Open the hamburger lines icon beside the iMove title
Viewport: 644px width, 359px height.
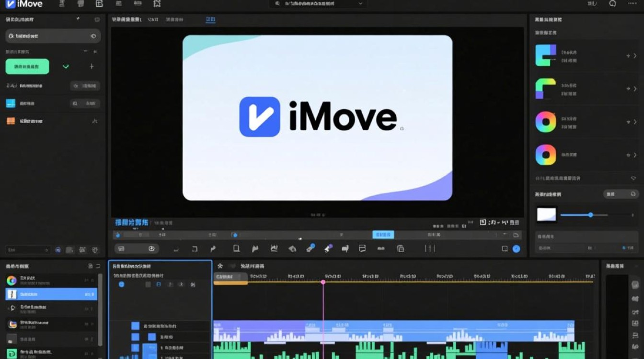click(x=62, y=3)
